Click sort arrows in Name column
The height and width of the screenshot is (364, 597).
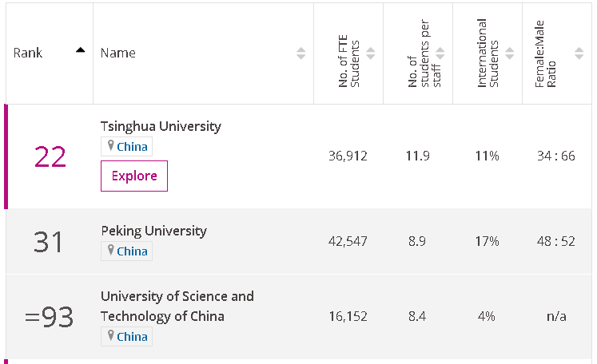tap(300, 53)
